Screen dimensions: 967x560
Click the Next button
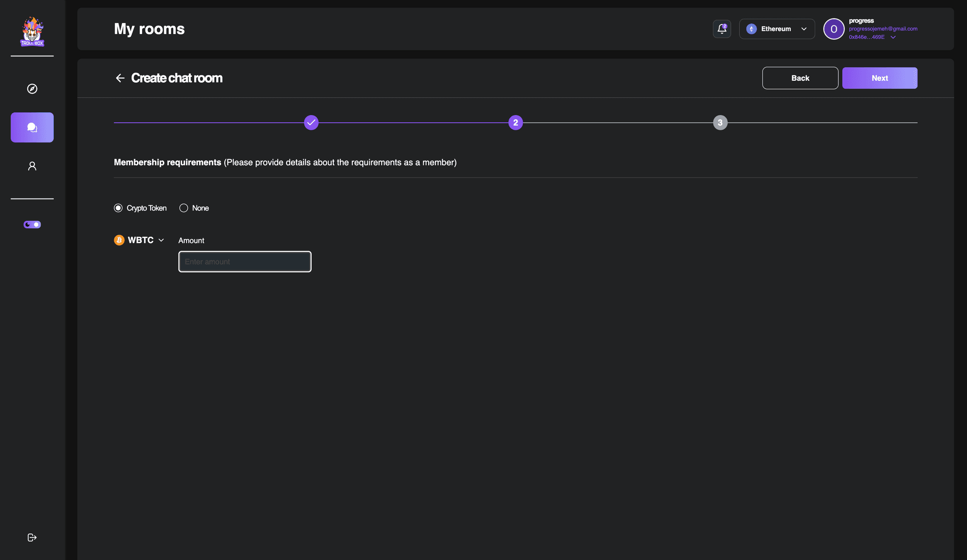coord(879,78)
